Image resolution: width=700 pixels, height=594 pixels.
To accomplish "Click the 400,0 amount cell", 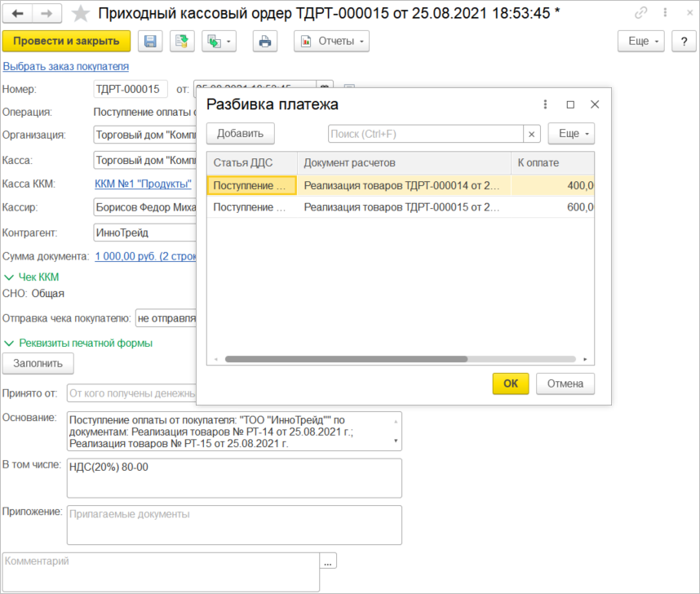I will click(552, 185).
